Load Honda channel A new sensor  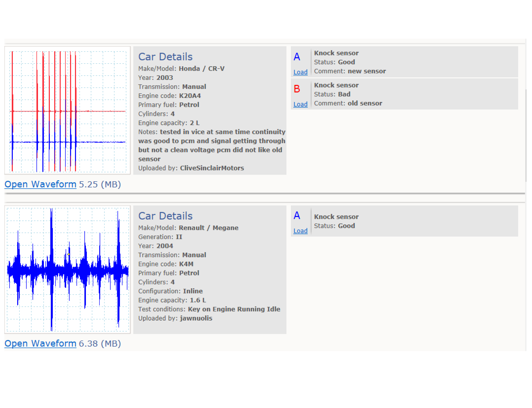click(x=300, y=72)
